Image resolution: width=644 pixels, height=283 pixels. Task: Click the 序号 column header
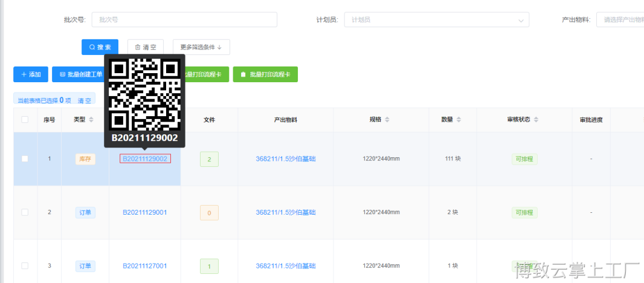50,120
